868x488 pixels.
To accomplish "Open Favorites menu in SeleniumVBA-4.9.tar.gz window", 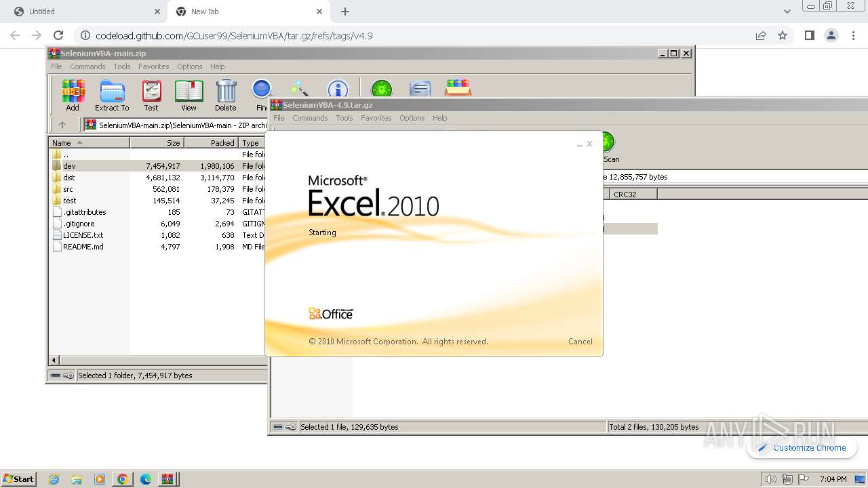I will pyautogui.click(x=376, y=118).
